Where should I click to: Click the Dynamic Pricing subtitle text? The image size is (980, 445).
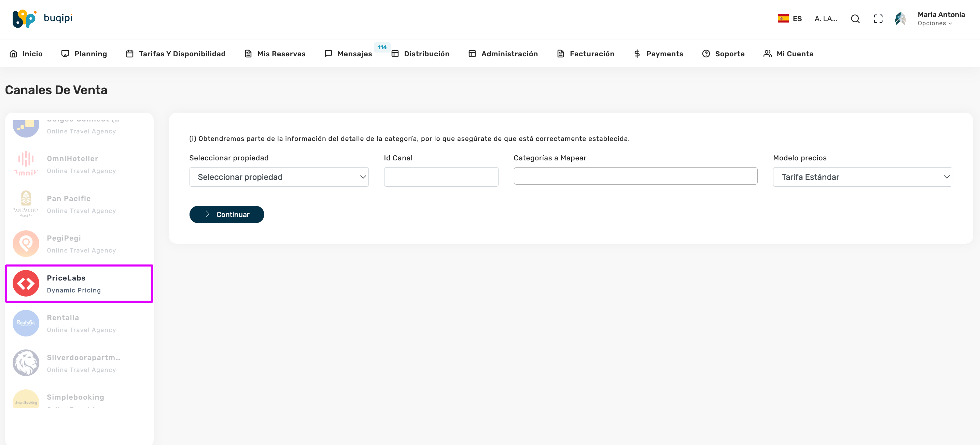[74, 290]
